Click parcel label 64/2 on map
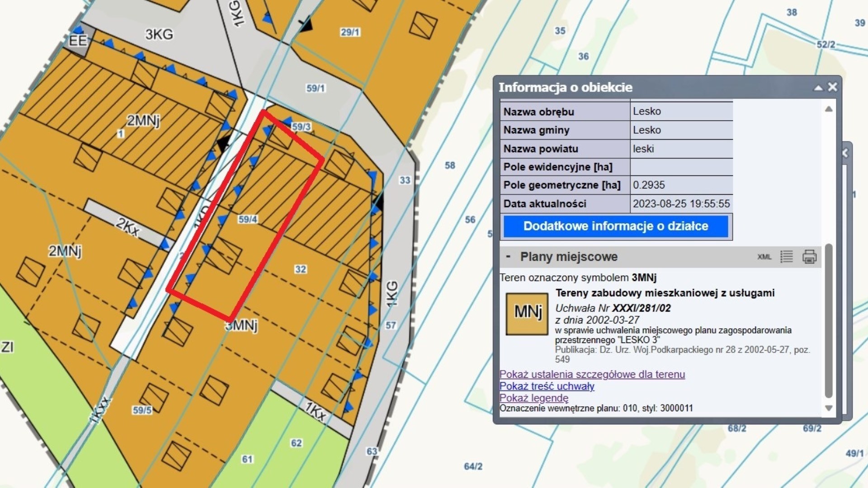 coord(473,466)
